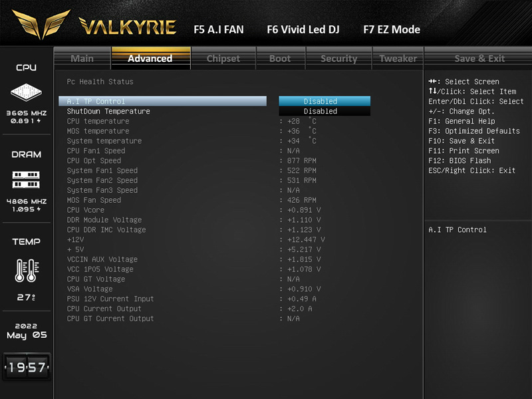This screenshot has height=399, width=532.
Task: Click the CPU GT Current Output label
Action: click(110, 319)
